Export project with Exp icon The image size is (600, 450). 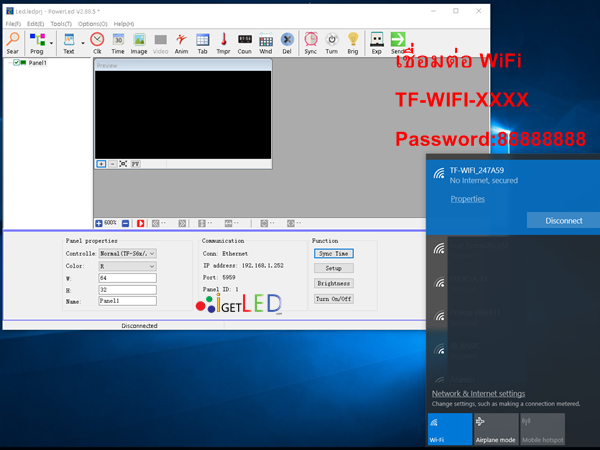click(x=377, y=43)
